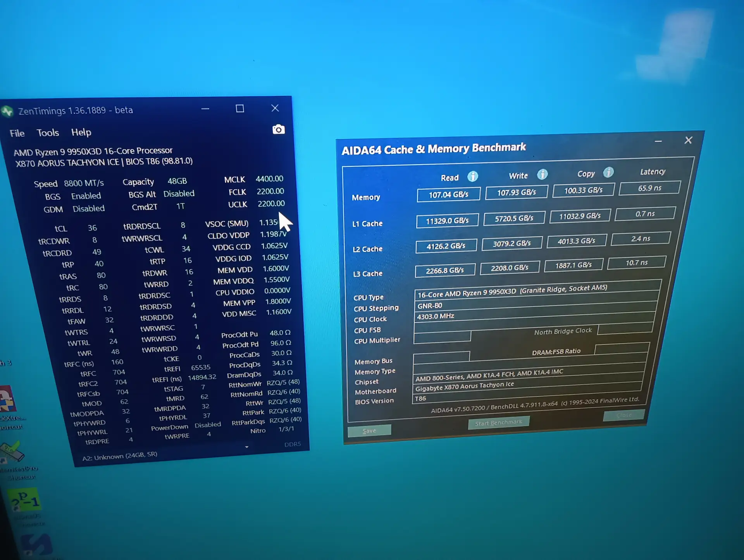The height and width of the screenshot is (560, 744).
Task: Minimize the AIDA64 Cache & Memory Benchmark window
Action: coord(658,141)
